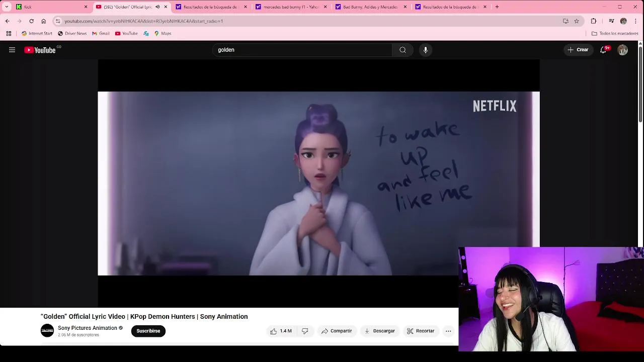Click the browser forward arrow
The height and width of the screenshot is (362, 644).
point(19,21)
